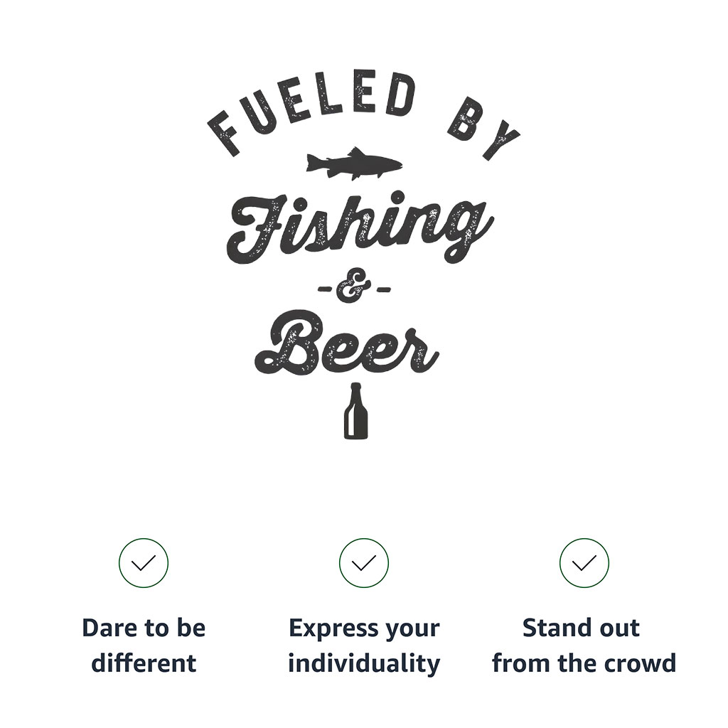
Task: Click the word "individuality" in the middle caption
Action: (x=364, y=663)
